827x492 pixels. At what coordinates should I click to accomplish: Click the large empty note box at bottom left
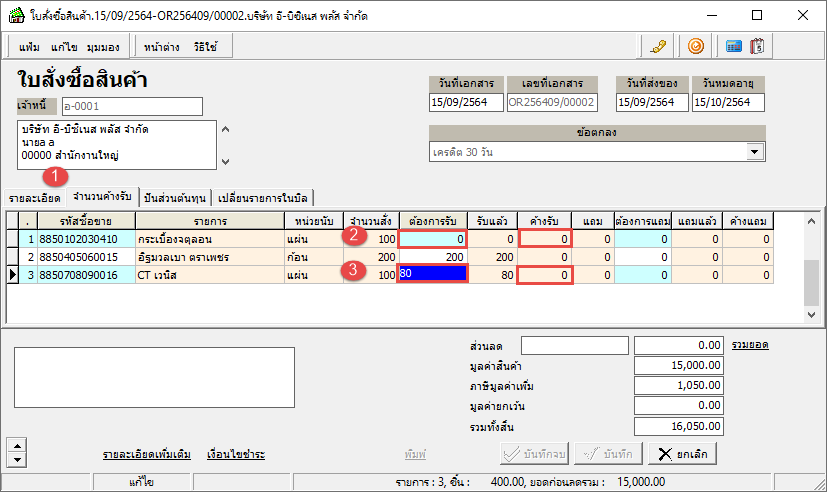(x=155, y=378)
